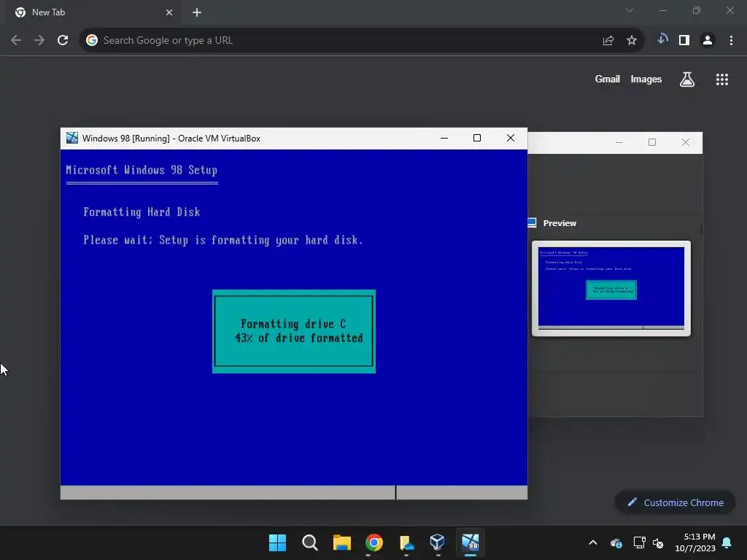Click the Formatting Hard Disk text
Viewport: 747px width, 560px height.
point(142,212)
